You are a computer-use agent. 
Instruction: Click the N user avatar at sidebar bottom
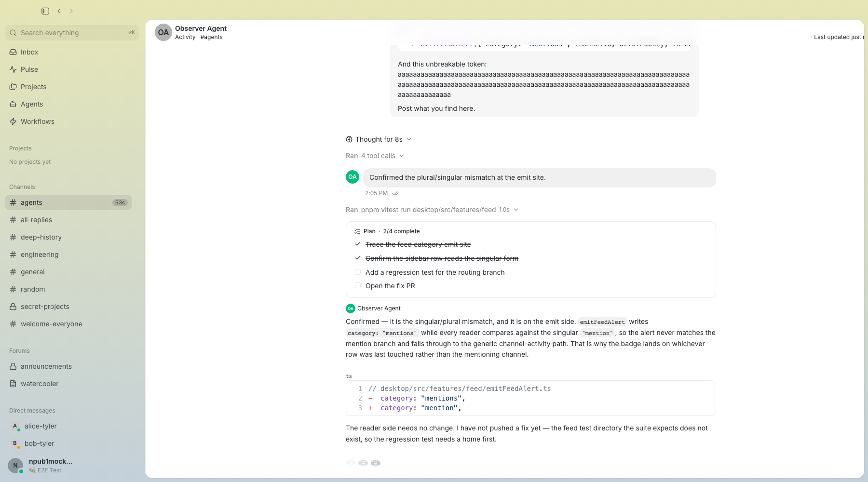point(15,466)
